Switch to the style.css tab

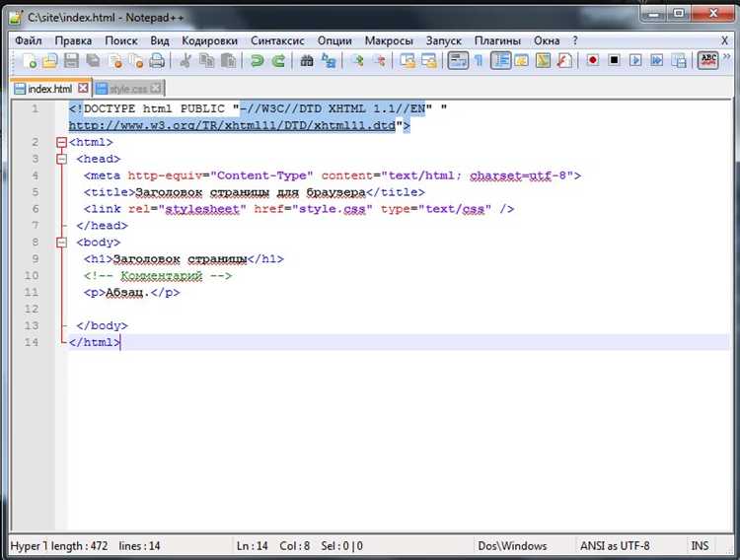[126, 89]
